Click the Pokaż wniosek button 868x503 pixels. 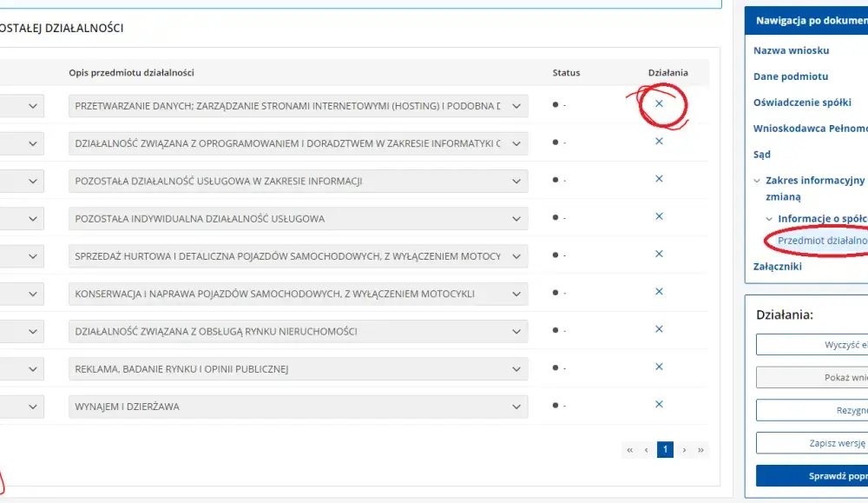tap(812, 377)
